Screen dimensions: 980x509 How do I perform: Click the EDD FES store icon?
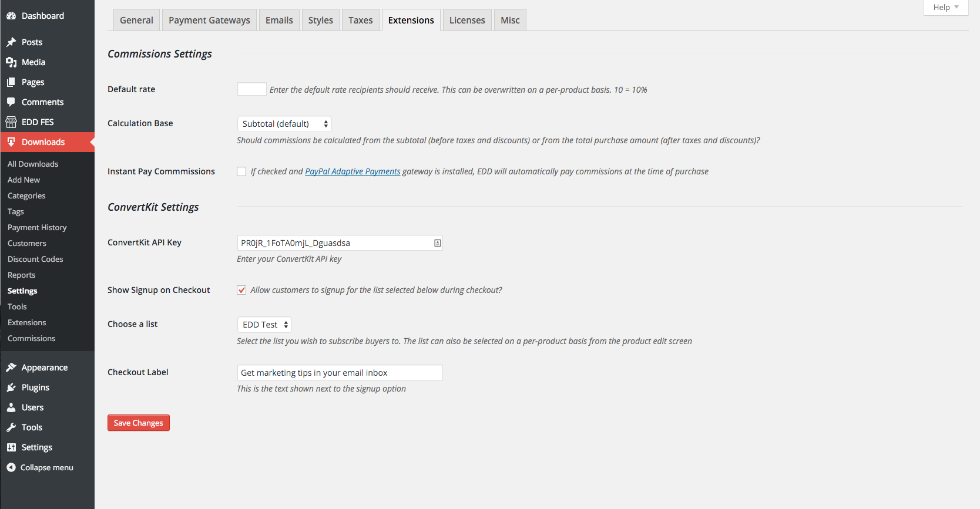(x=11, y=122)
